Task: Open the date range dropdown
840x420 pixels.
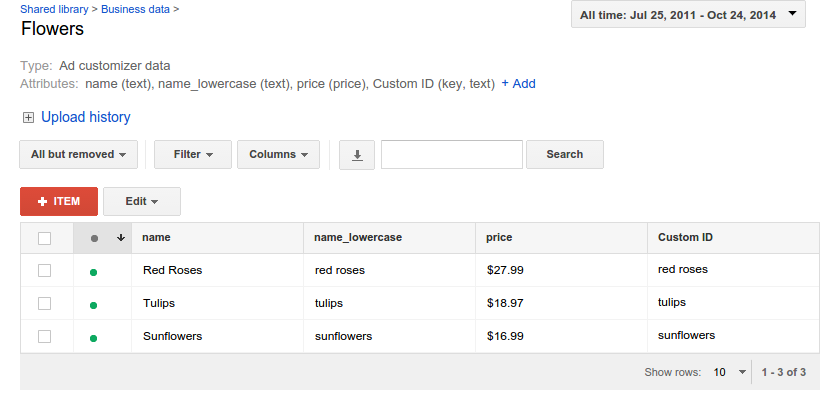Action: coord(688,14)
